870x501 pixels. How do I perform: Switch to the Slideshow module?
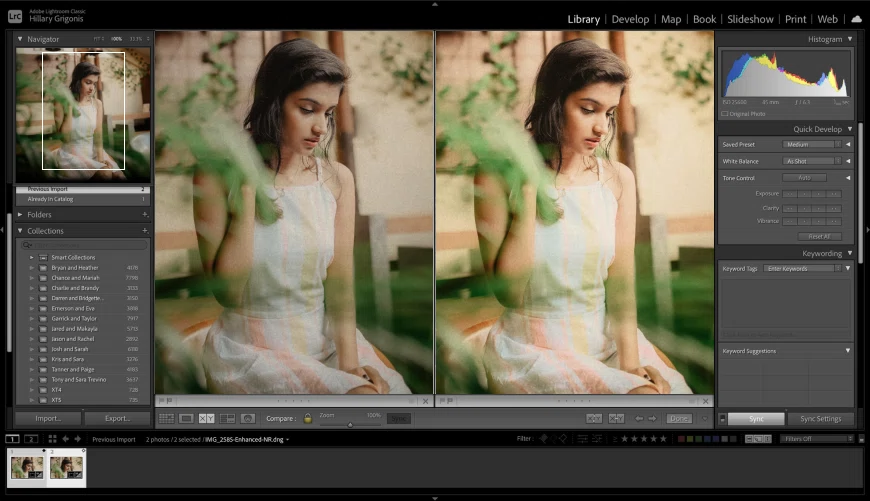(750, 19)
